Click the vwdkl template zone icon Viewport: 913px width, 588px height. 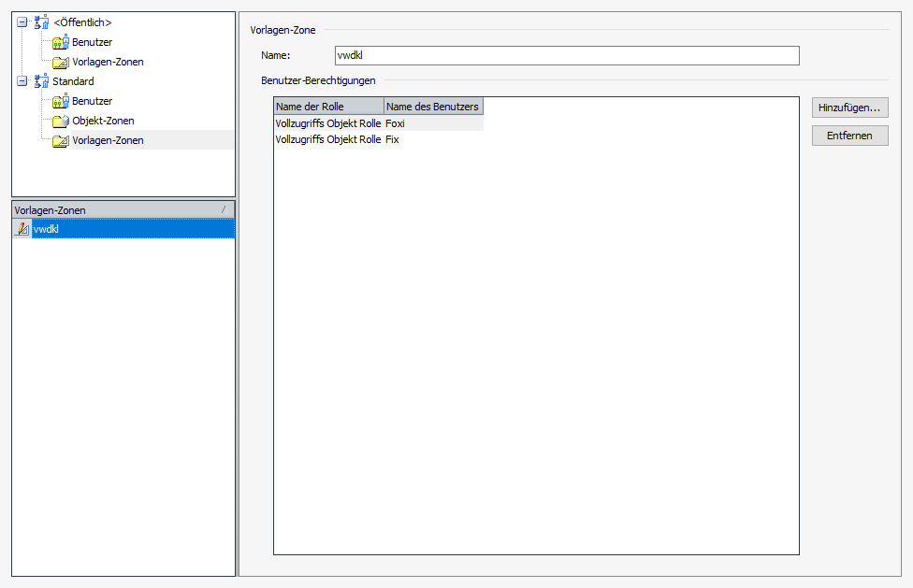click(x=22, y=229)
